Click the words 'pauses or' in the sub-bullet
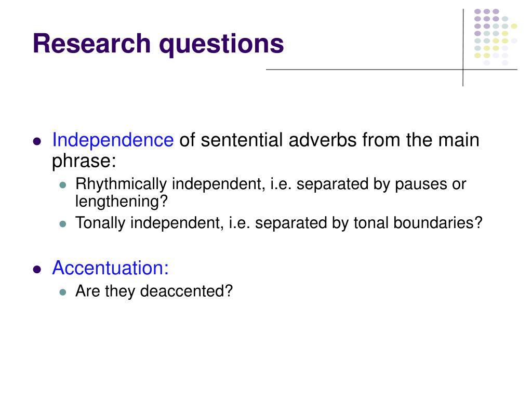 (x=431, y=184)
